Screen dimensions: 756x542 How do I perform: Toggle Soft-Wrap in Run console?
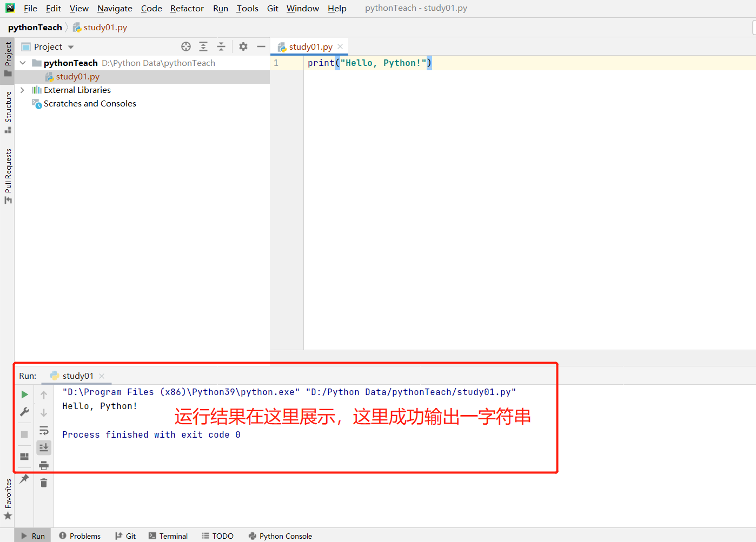[x=44, y=430]
